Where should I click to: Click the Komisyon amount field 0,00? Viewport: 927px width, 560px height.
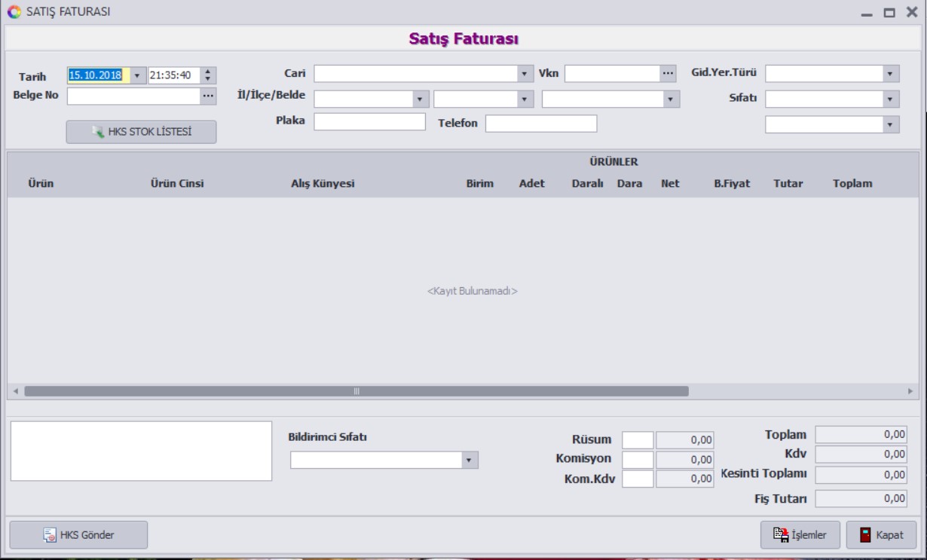point(685,459)
